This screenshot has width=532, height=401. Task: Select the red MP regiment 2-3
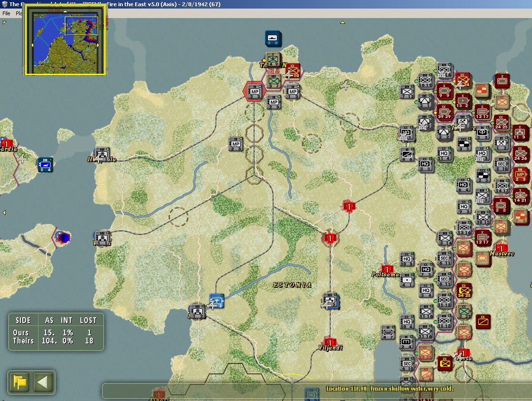click(x=520, y=175)
